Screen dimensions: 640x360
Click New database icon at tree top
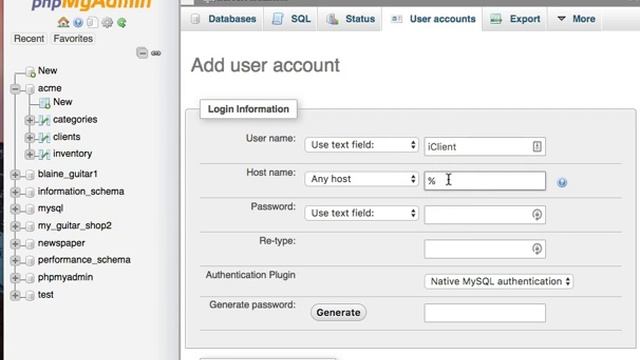(31, 72)
